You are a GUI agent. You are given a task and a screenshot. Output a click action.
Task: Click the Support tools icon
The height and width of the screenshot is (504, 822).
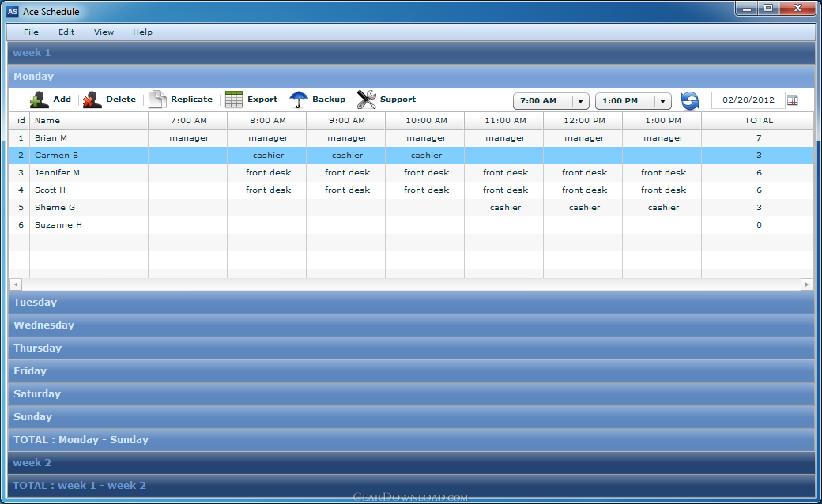coord(367,99)
